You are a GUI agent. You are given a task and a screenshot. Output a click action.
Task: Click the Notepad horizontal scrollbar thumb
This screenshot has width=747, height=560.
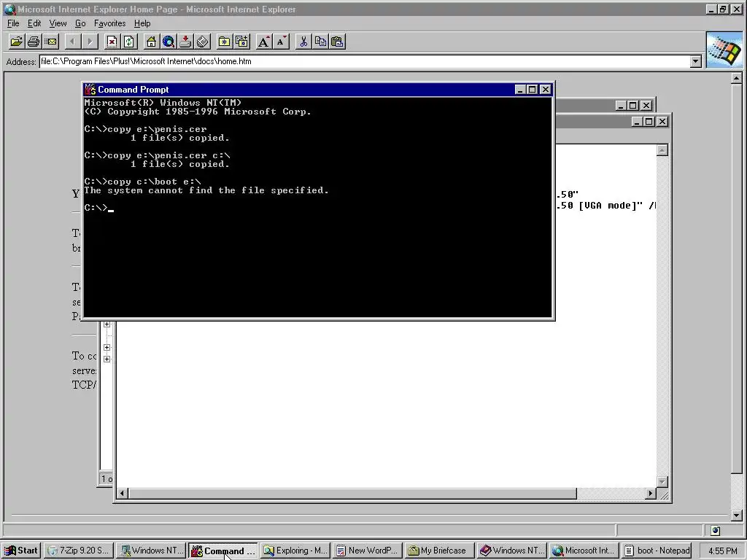[352, 494]
